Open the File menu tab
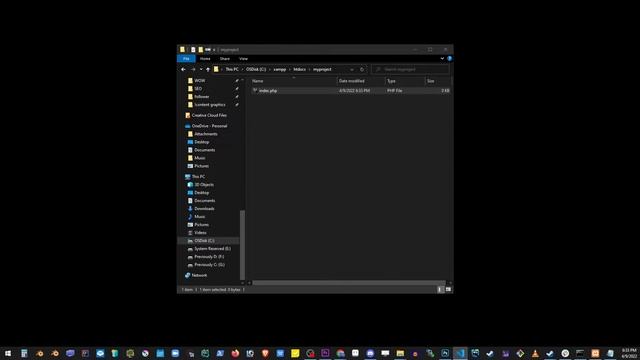 [x=186, y=59]
